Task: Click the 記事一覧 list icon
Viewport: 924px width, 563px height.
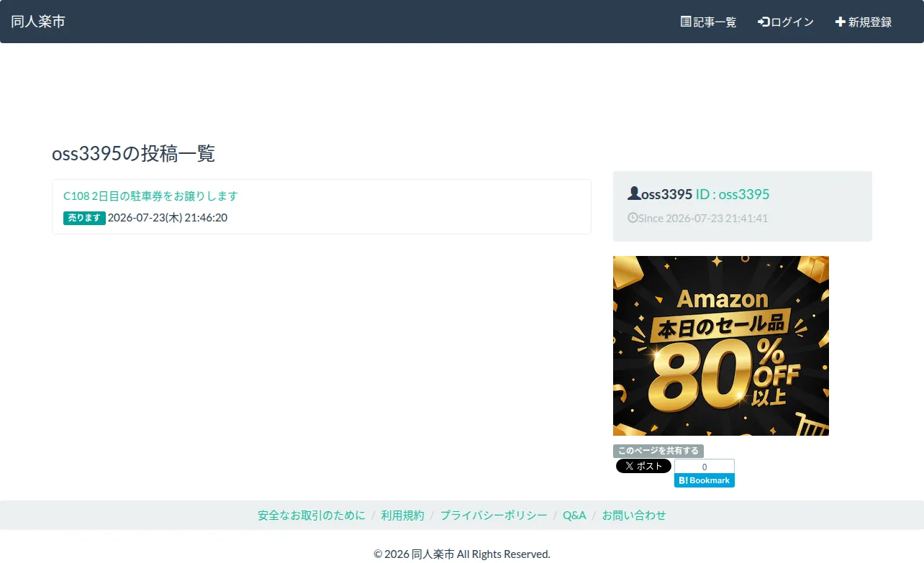Action: click(686, 22)
